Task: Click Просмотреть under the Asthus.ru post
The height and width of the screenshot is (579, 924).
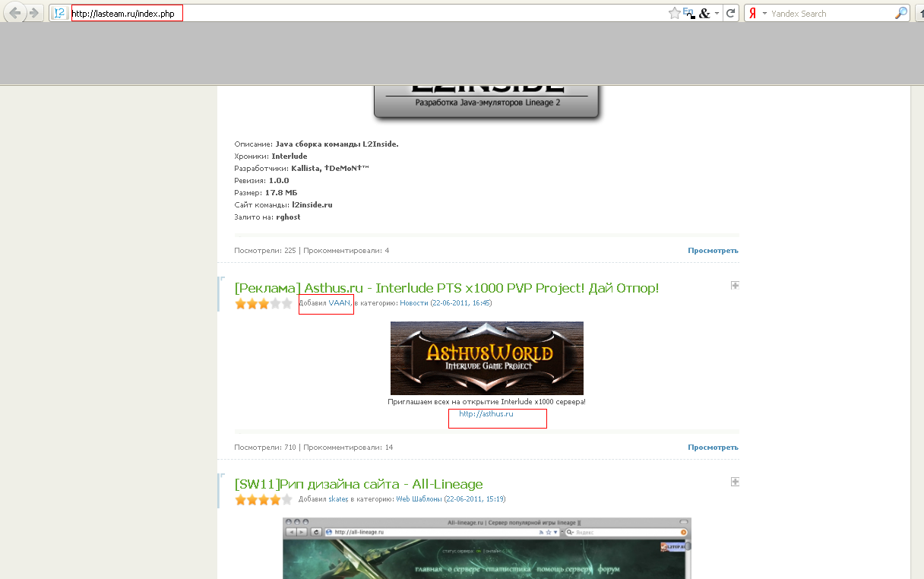Action: click(713, 448)
